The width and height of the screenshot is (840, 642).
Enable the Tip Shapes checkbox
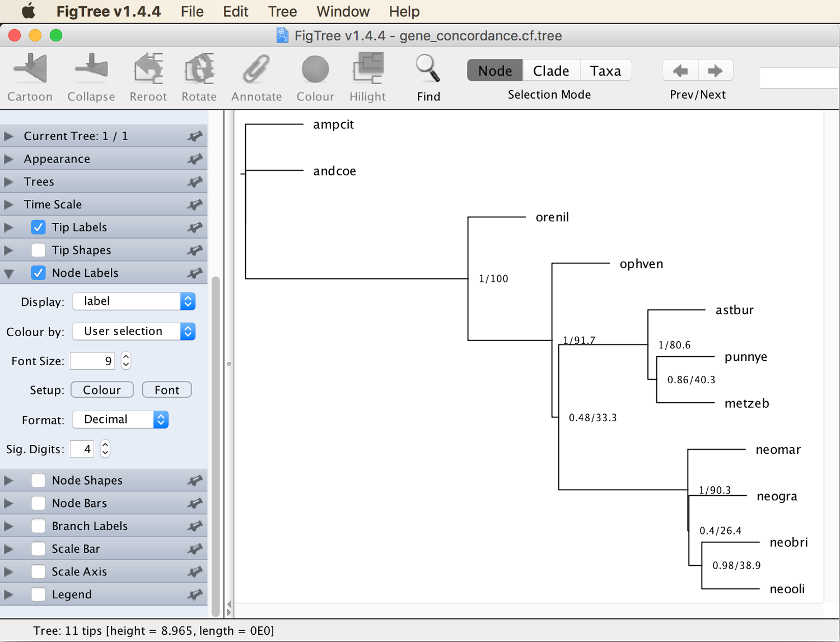click(x=38, y=250)
